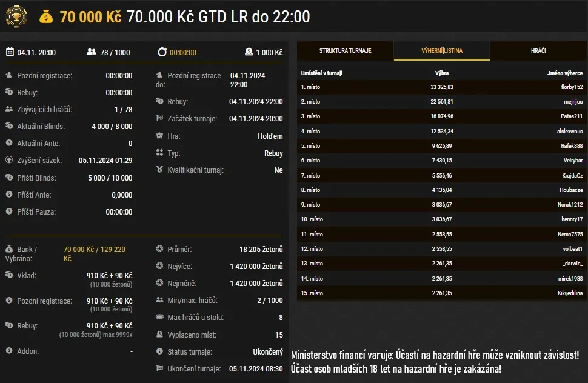Click the info icon beside Status turnaje

[159, 352]
